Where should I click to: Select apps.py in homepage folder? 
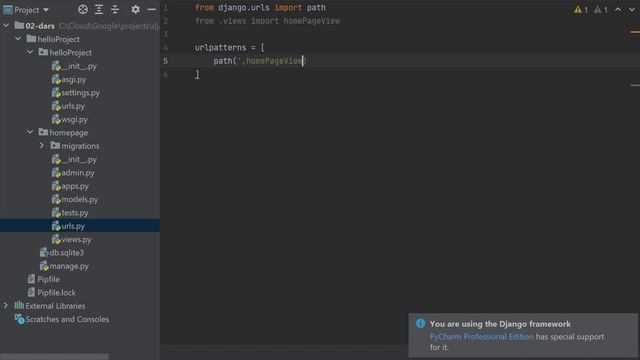70,186
